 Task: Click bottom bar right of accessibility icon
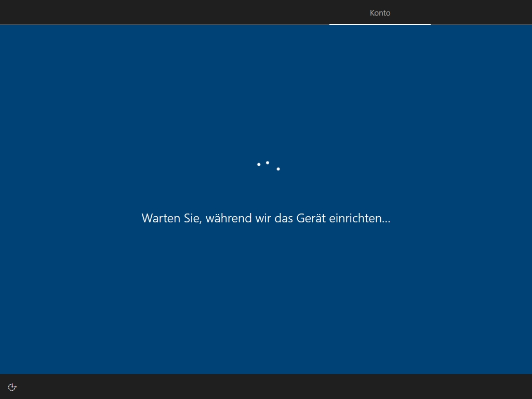[x=260, y=387]
